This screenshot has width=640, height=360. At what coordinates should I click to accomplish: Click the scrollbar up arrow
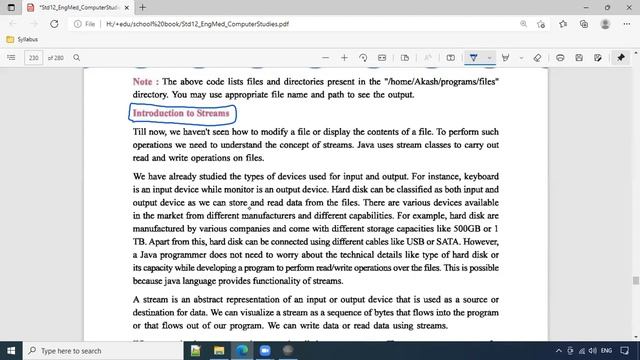coord(636,53)
